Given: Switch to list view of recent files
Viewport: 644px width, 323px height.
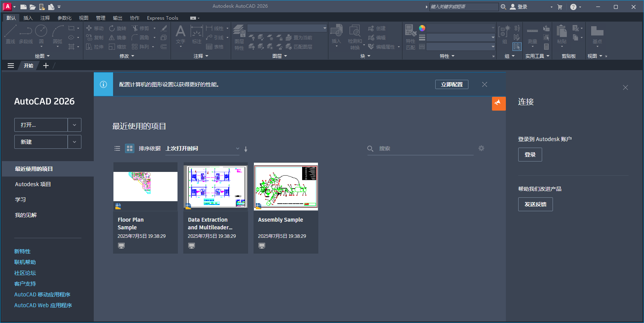Looking at the screenshot, I should [x=117, y=148].
